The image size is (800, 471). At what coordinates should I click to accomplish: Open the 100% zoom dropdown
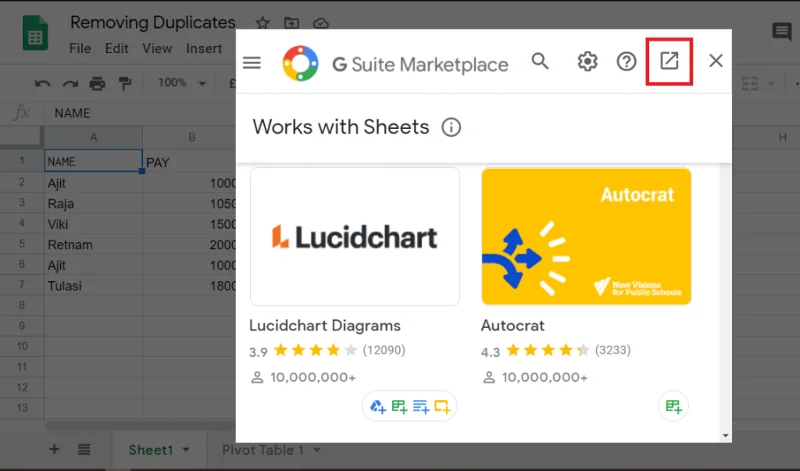coord(182,83)
